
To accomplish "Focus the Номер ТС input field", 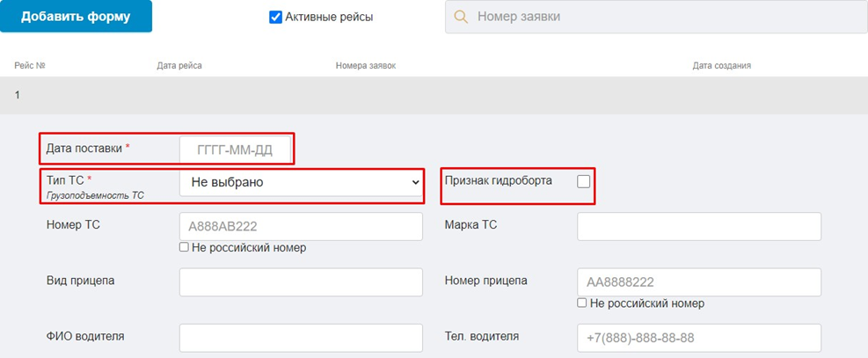I will tap(301, 226).
